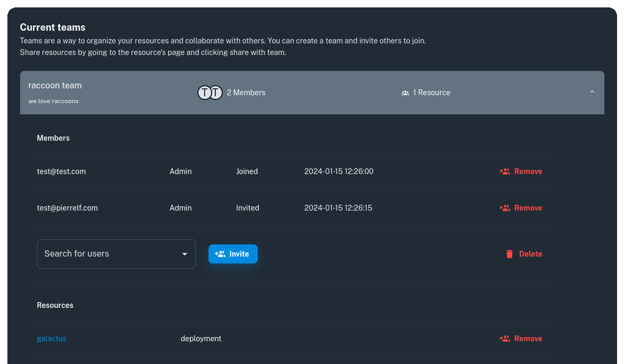Click the 2 Members label
This screenshot has height=364, width=625.
pyautogui.click(x=246, y=93)
